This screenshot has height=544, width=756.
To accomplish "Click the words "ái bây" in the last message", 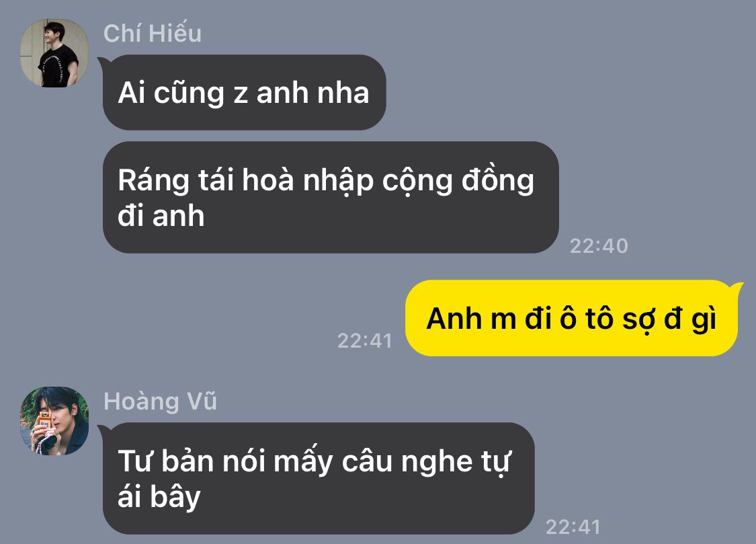I will (x=159, y=497).
